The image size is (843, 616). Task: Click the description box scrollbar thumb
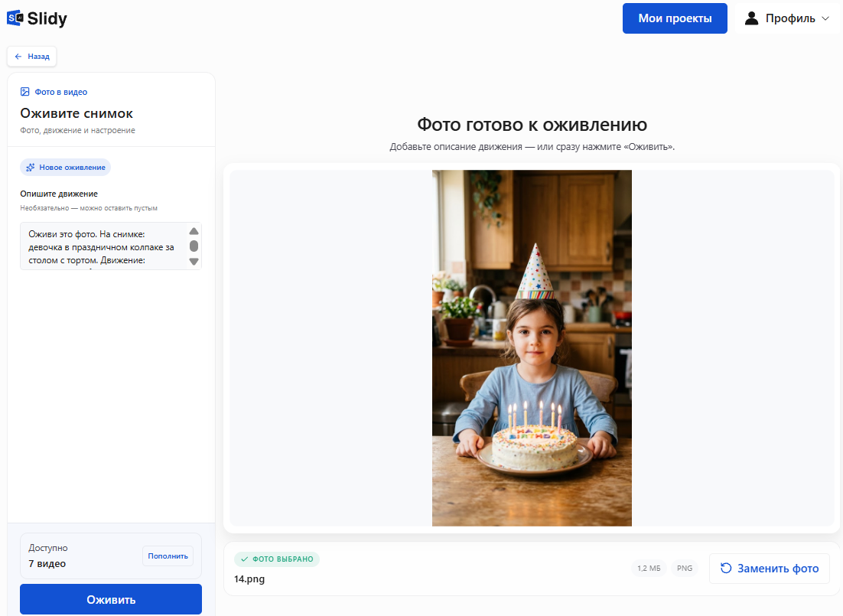pos(194,246)
